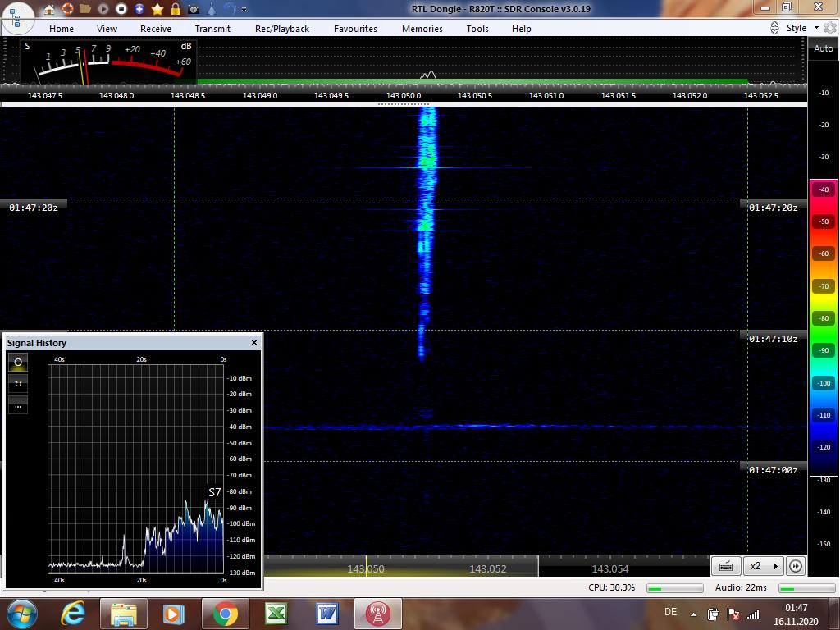Viewport: 840px width, 630px height.
Task: Open the Style dropdown
Action: pos(801,28)
